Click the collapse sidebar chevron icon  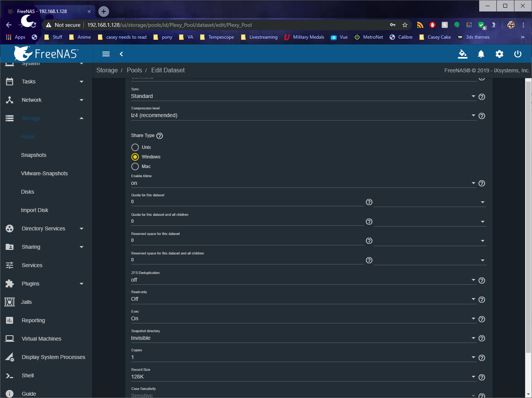click(121, 54)
